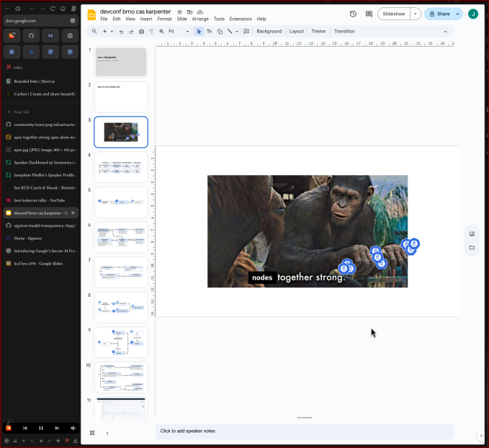Click the Background toolbar button
The width and height of the screenshot is (489, 448).
pos(269,32)
